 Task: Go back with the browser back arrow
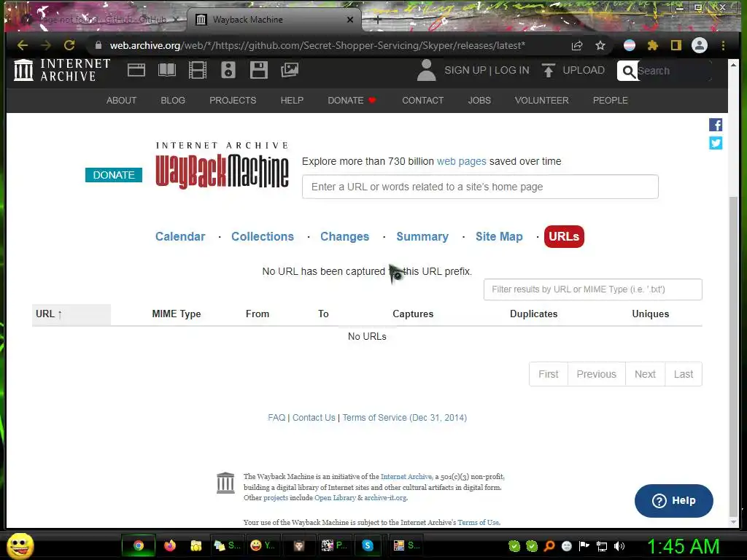[23, 45]
